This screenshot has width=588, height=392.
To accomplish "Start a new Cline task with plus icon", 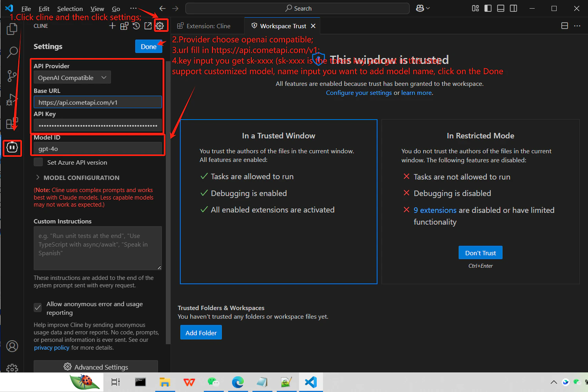I will [112, 25].
